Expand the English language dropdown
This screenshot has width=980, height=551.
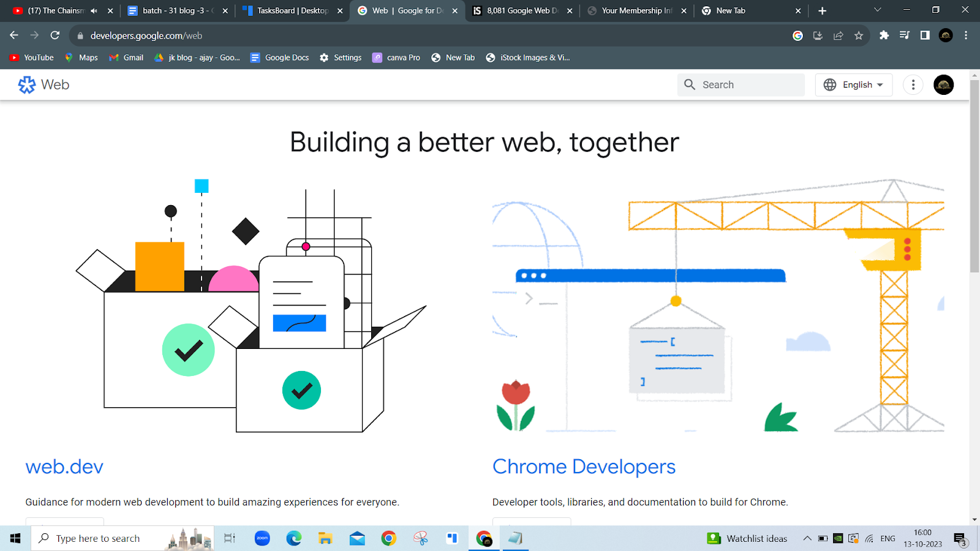pyautogui.click(x=854, y=84)
